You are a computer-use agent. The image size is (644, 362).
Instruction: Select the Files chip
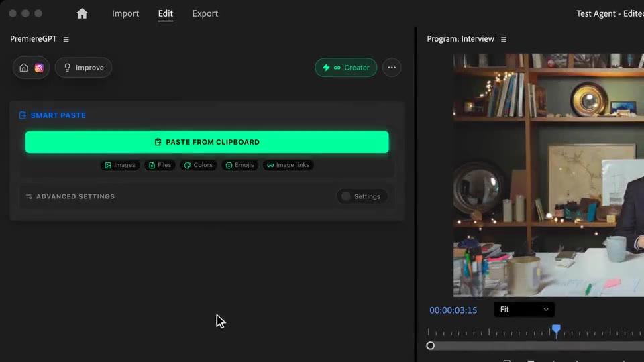(x=160, y=165)
